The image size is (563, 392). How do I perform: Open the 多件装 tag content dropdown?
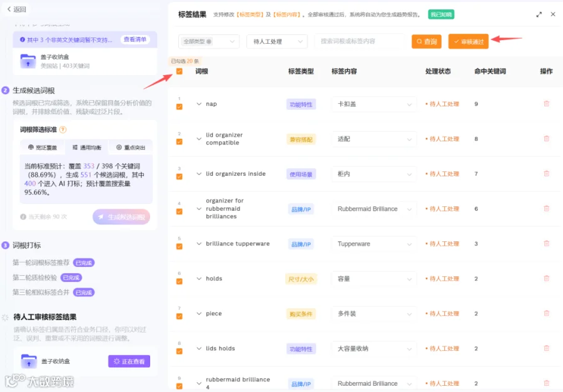[x=374, y=314]
